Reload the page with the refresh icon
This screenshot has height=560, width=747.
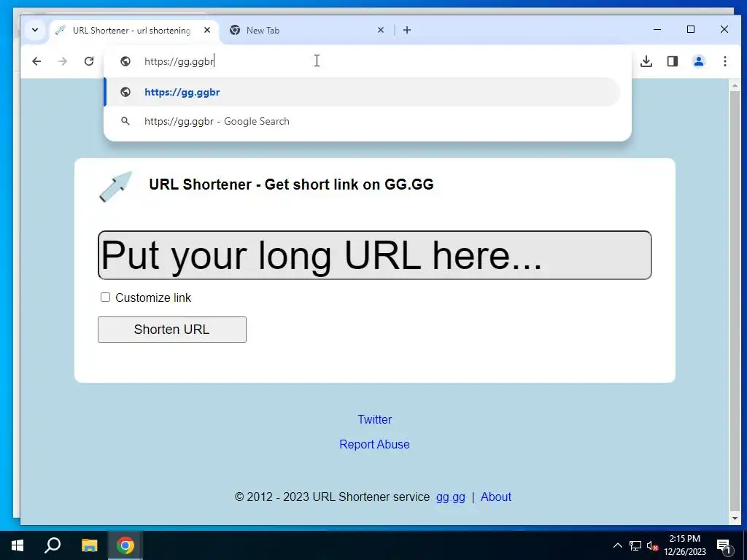click(88, 61)
